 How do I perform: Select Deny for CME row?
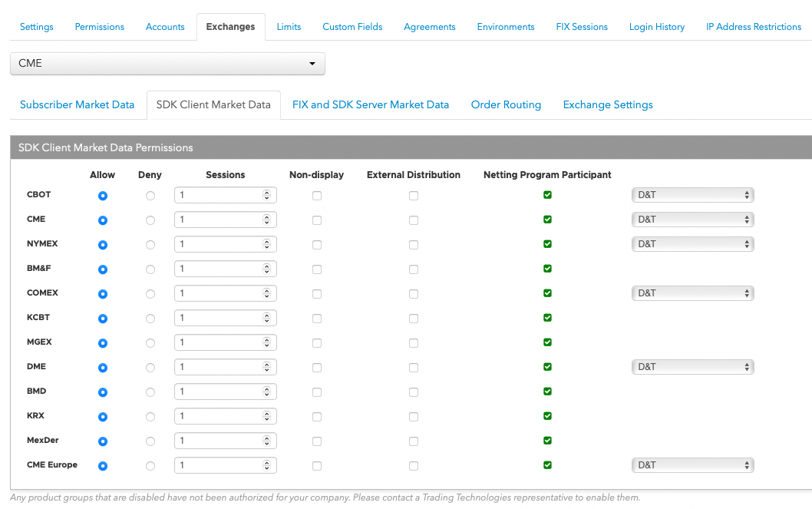[x=150, y=220]
